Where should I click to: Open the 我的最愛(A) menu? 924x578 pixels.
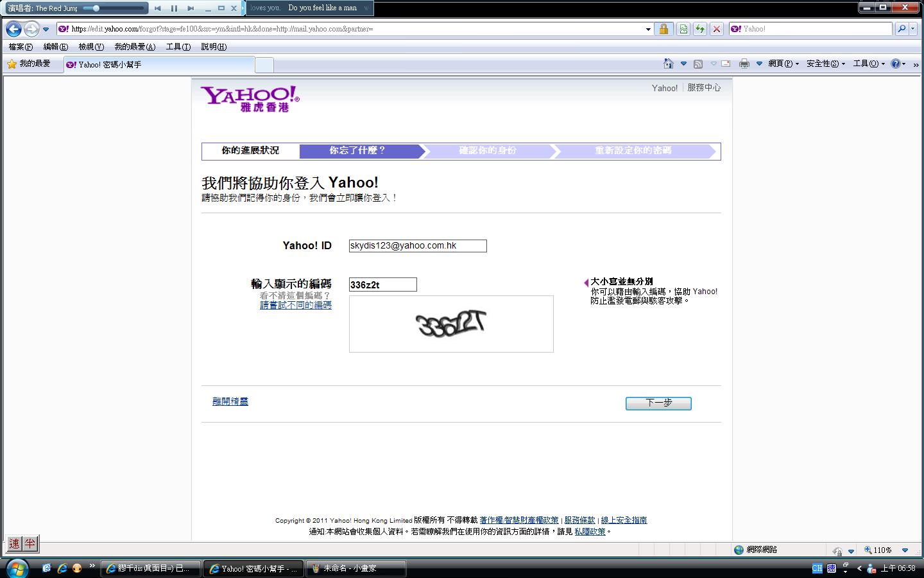coord(135,47)
